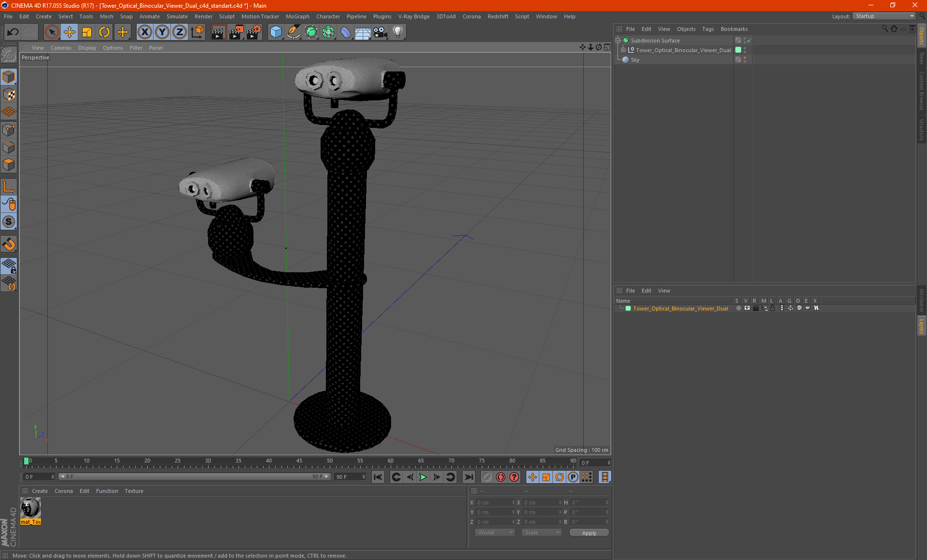Switch to the Layers side tab
Image resolution: width=927 pixels, height=560 pixels.
point(921,326)
